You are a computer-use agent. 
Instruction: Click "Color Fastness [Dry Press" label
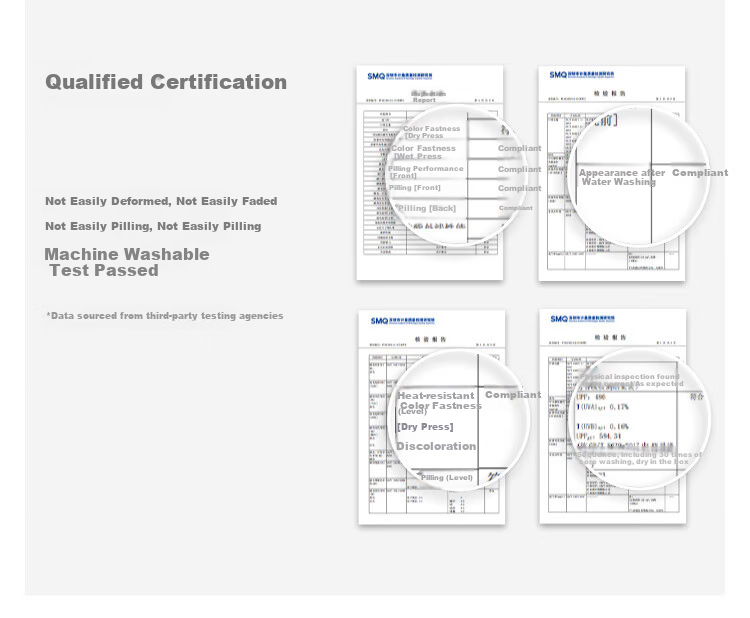point(431,132)
